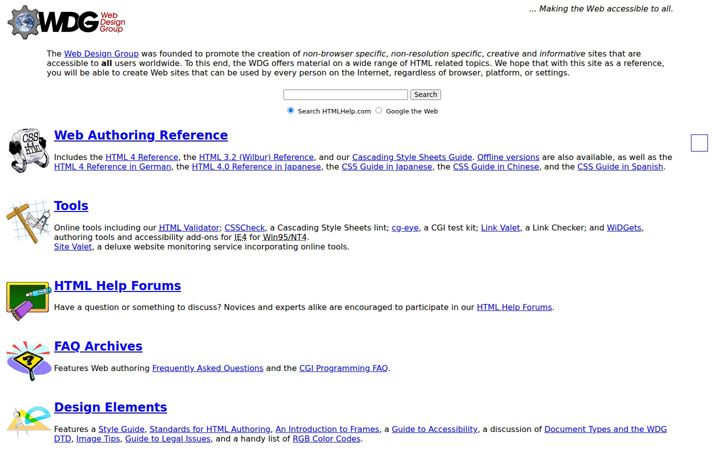The image size is (720, 450).
Task: Follow the Cascading Style Sheets Guide link
Action: click(412, 157)
